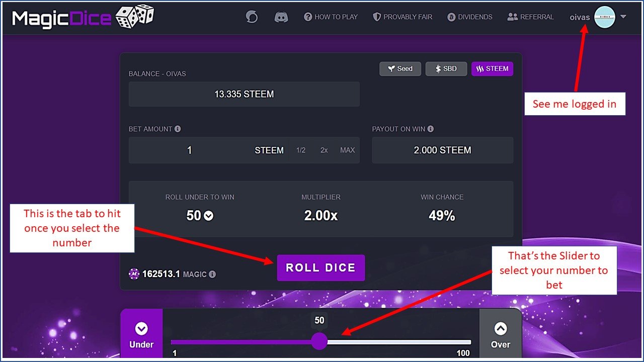Toggle the roll under chevron beside 50
Image resolution: width=644 pixels, height=362 pixels.
click(x=208, y=216)
